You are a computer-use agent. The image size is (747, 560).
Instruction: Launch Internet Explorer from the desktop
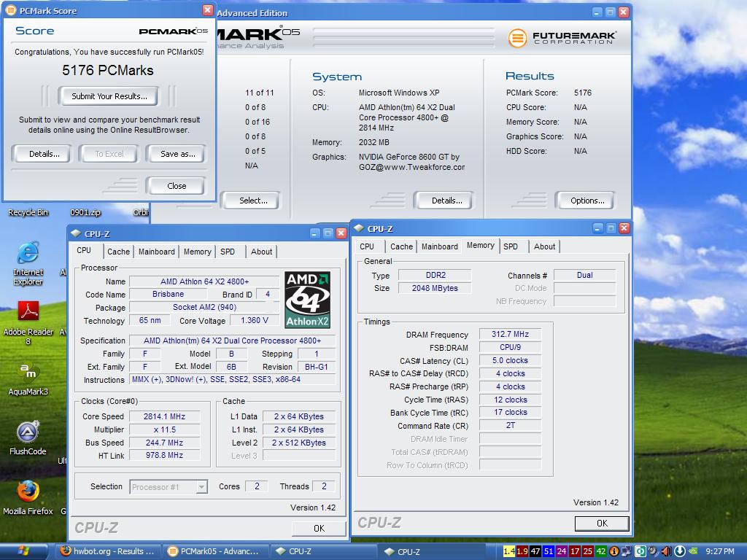tap(28, 263)
